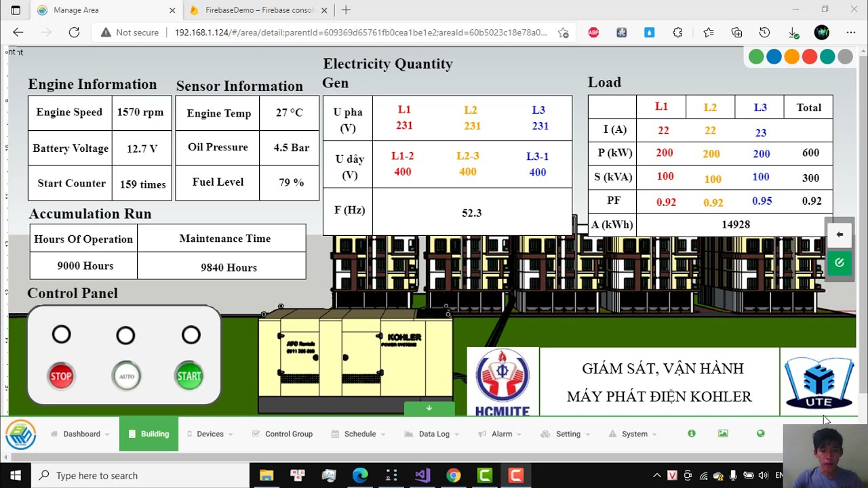868x488 pixels.
Task: Click the back arrow side button
Action: [840, 235]
